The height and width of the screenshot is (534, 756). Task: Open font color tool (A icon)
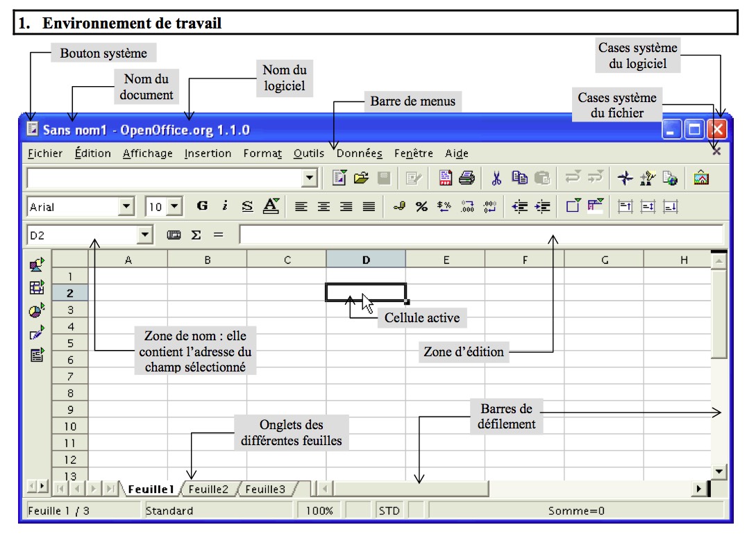click(x=271, y=206)
